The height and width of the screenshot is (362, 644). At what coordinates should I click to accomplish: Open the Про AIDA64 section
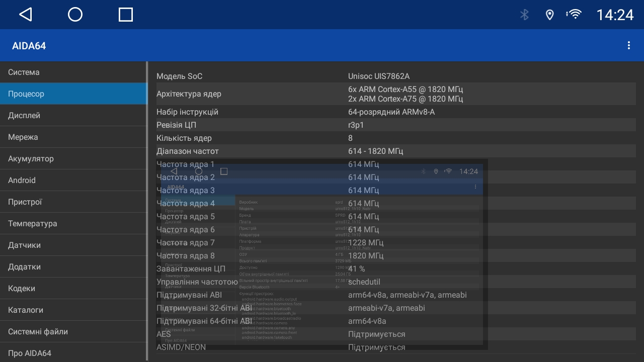pyautogui.click(x=73, y=353)
